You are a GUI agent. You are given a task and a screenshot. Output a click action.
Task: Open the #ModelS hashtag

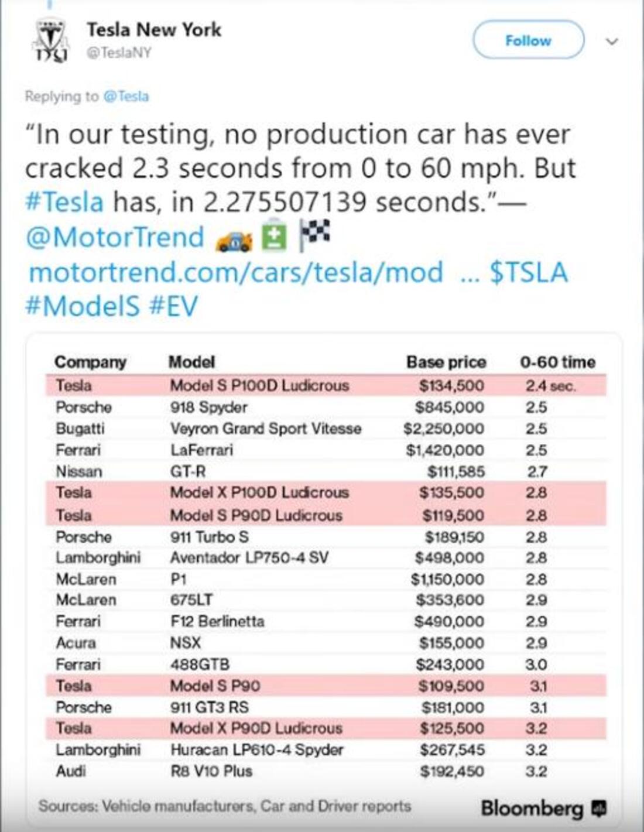click(x=83, y=306)
